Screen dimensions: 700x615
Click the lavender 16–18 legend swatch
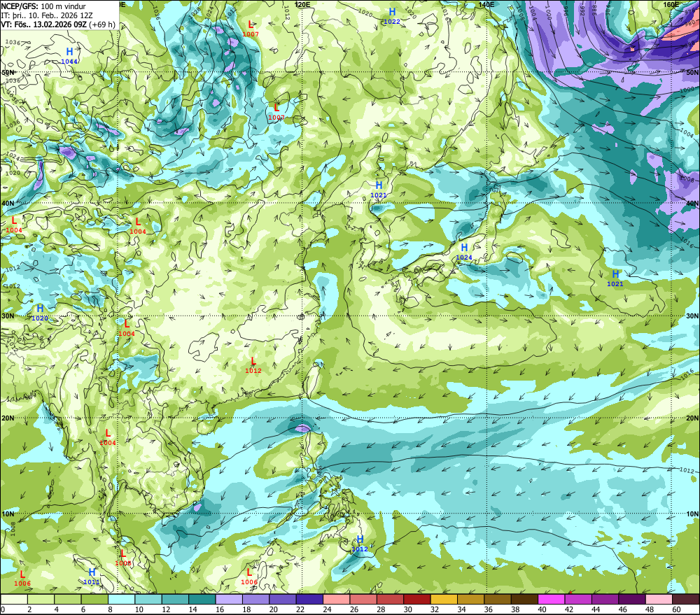pyautogui.click(x=229, y=600)
